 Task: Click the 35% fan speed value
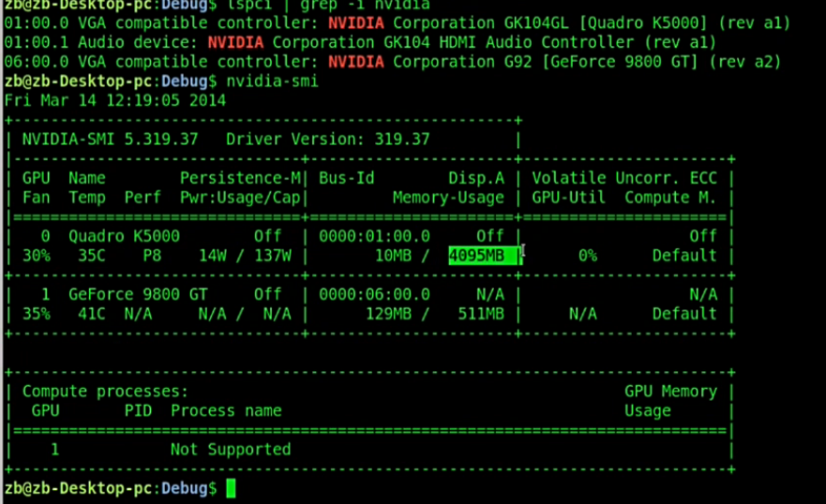coord(37,314)
